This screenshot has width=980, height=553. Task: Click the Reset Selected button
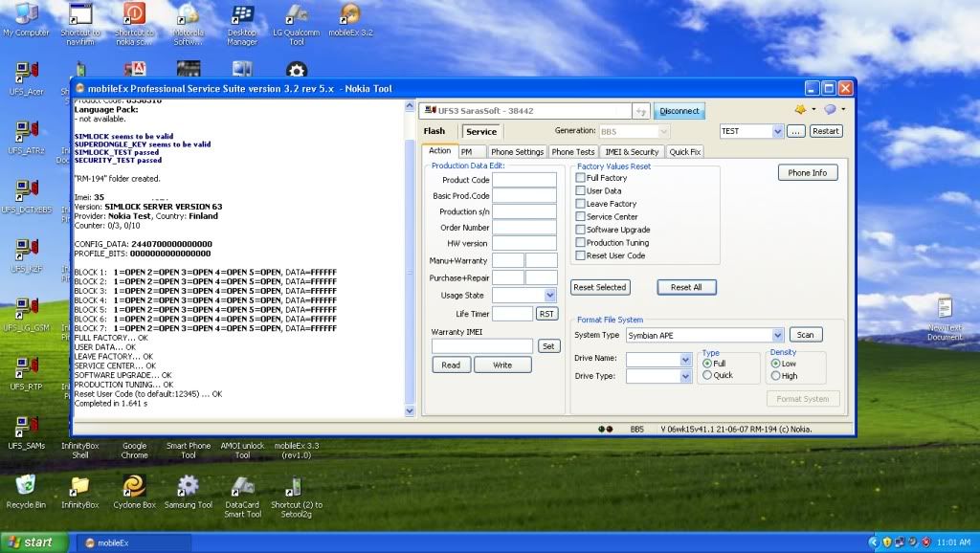tap(600, 287)
